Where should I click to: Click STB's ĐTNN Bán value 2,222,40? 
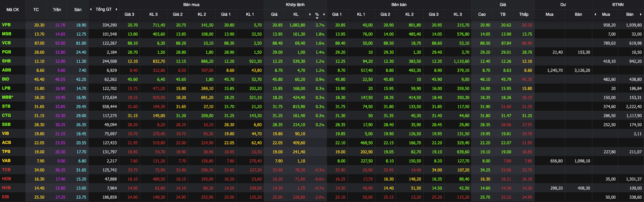coord(634,107)
